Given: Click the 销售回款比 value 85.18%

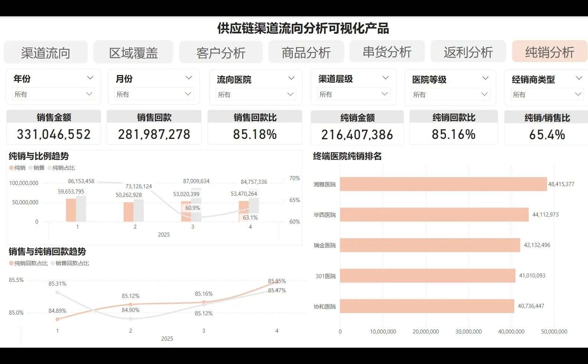Looking at the screenshot, I should (255, 134).
